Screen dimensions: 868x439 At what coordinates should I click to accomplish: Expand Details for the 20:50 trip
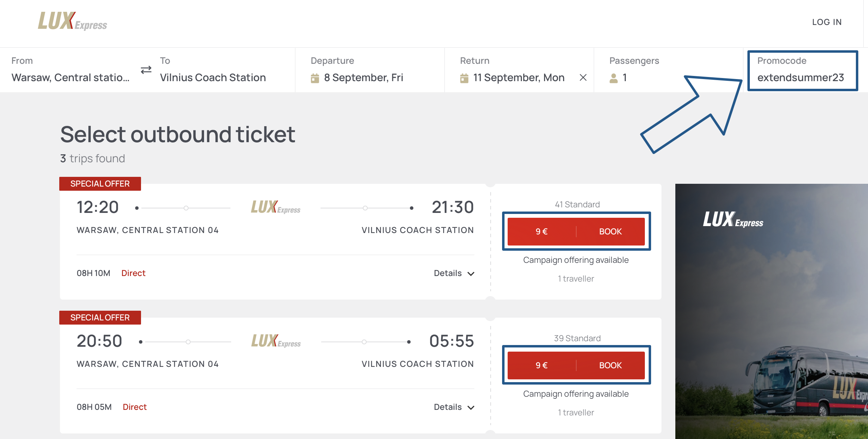[454, 407]
